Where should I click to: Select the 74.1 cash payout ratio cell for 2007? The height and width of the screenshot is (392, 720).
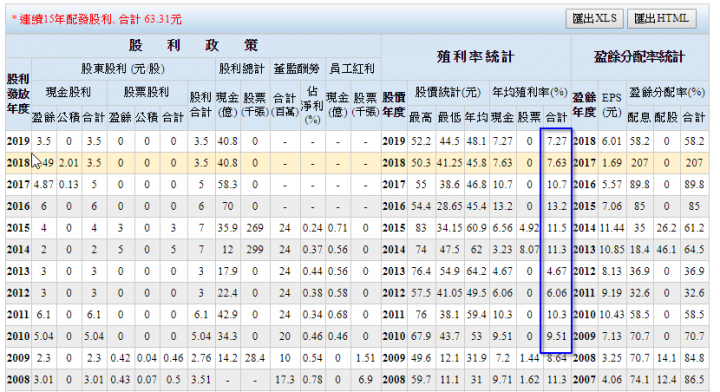pos(640,380)
